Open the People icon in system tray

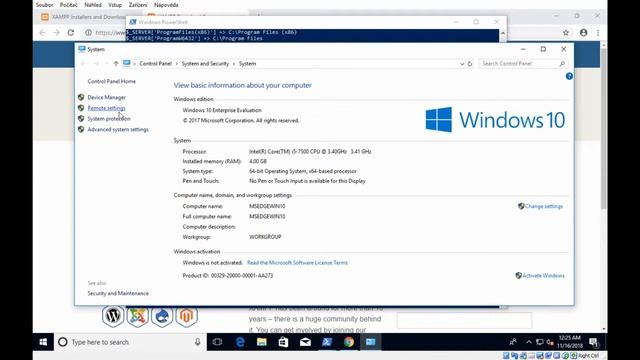(513, 342)
